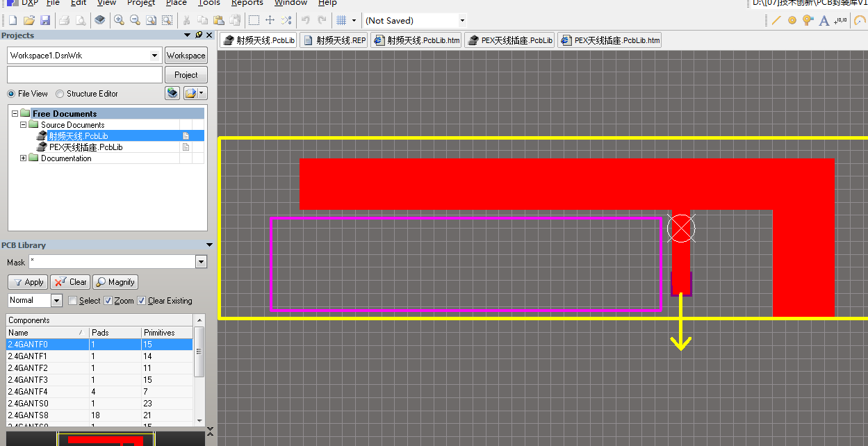Image resolution: width=868 pixels, height=446 pixels.
Task: Toggle the Clear Existing checkbox
Action: click(x=142, y=301)
